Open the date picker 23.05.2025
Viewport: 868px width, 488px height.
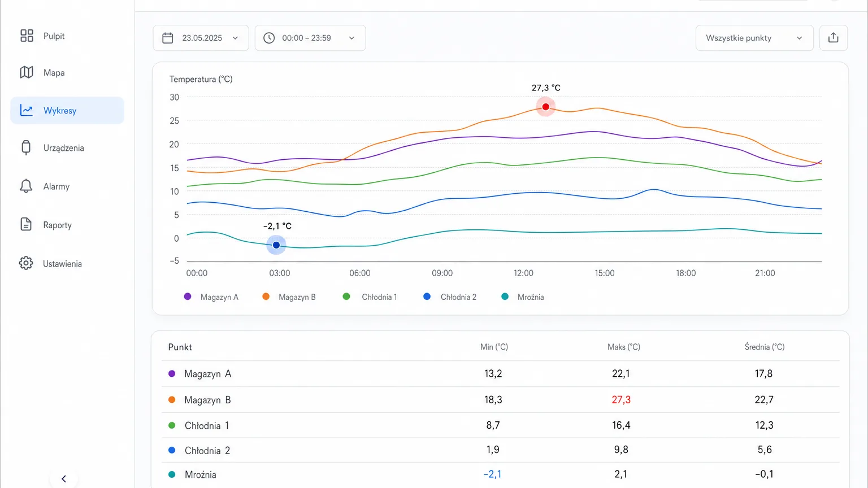pos(201,38)
